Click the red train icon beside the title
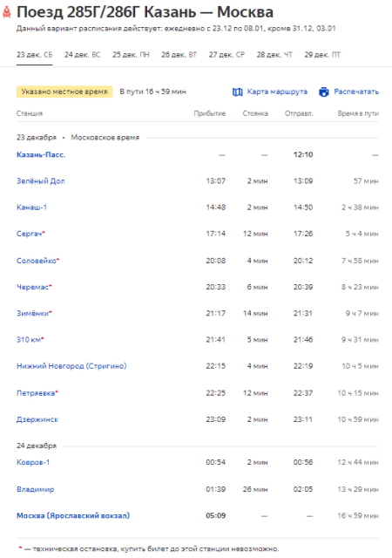Image resolution: width=392 pixels, height=558 pixels. coord(6,13)
